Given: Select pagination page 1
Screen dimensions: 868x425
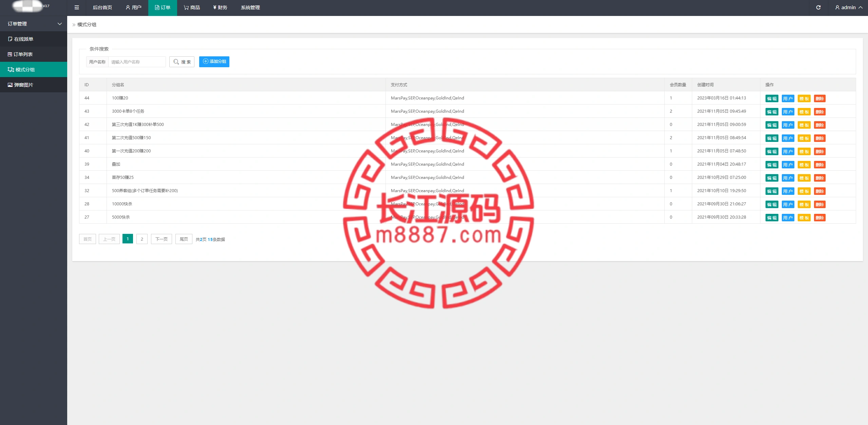Looking at the screenshot, I should (128, 239).
